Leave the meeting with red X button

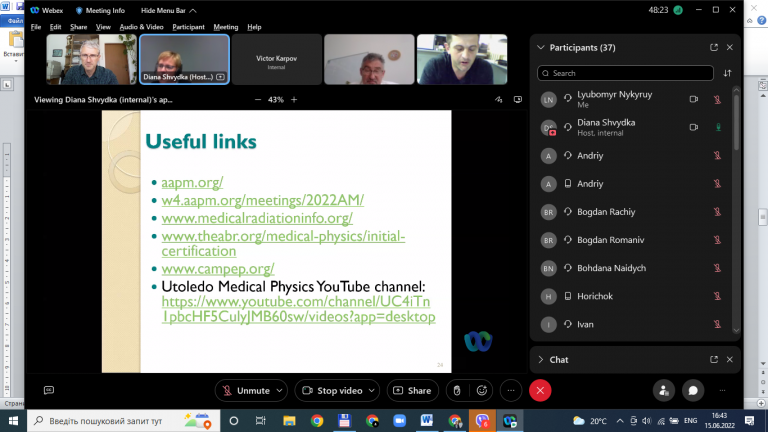click(x=540, y=390)
